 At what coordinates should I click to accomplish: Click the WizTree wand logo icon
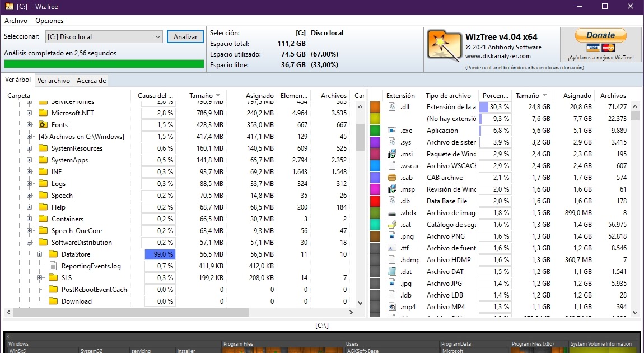(x=444, y=44)
